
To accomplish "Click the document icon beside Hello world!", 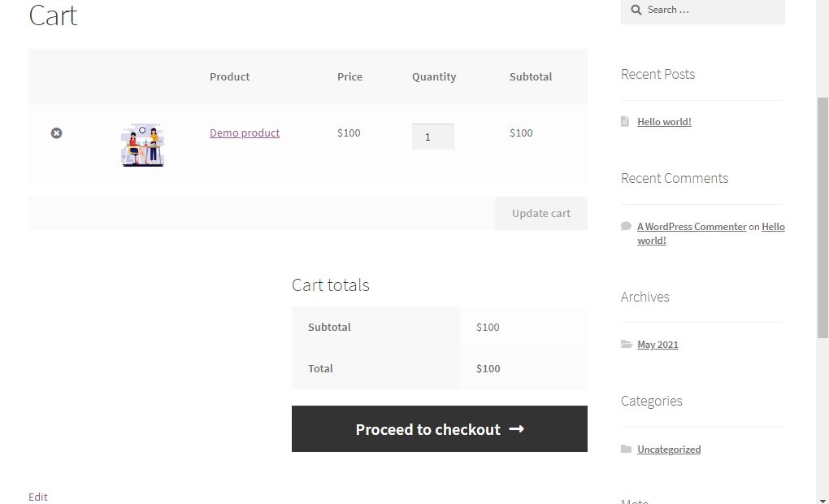I will (x=625, y=121).
